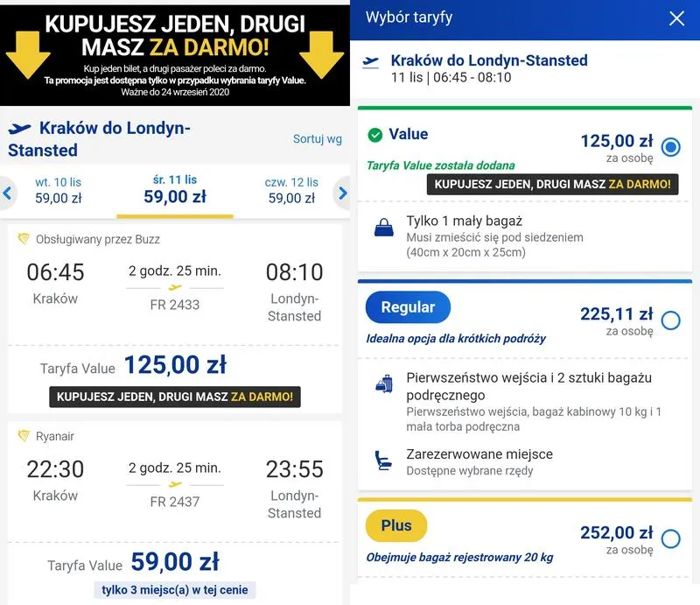Viewport: 700px width, 605px height.
Task: Click the left arrow for earlier dates
Action: point(6,193)
